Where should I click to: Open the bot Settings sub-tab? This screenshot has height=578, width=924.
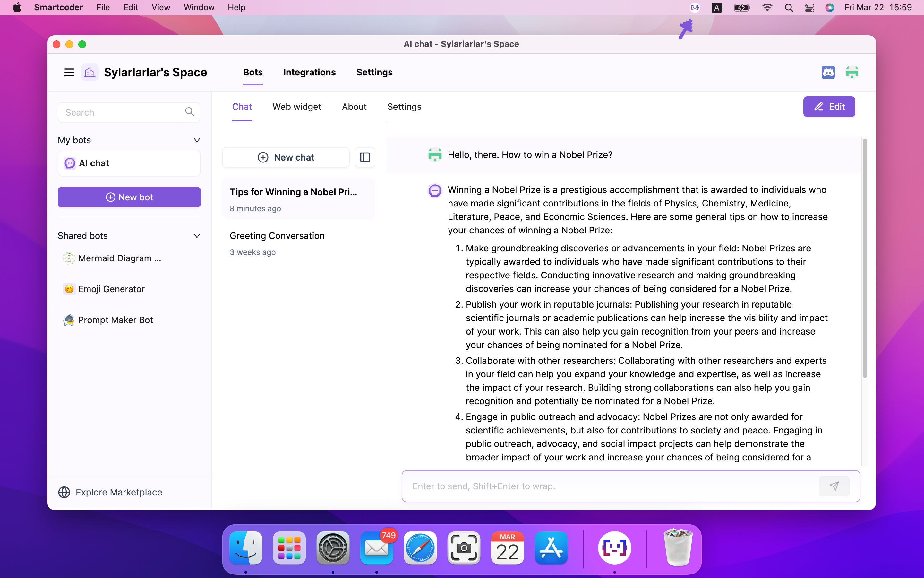pos(404,107)
